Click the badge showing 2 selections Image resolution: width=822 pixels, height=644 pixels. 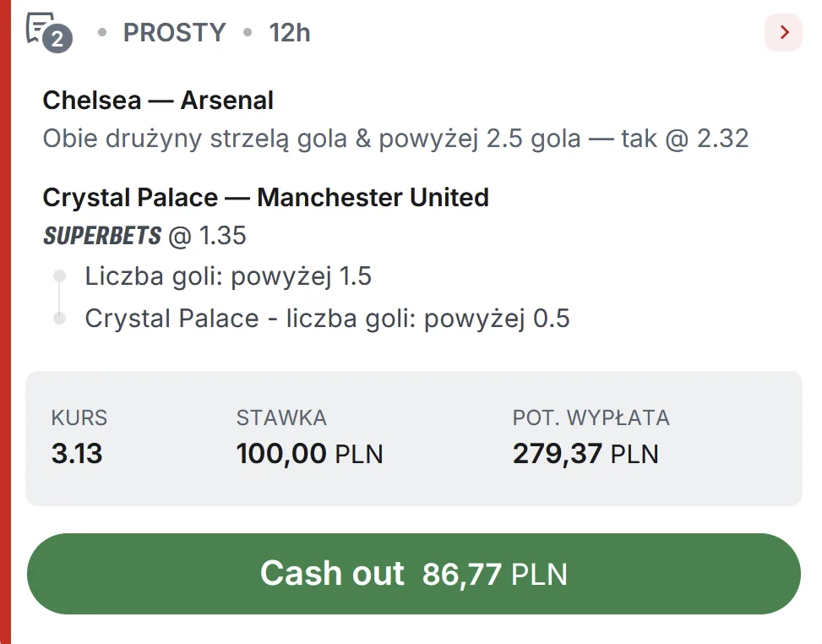pos(57,39)
